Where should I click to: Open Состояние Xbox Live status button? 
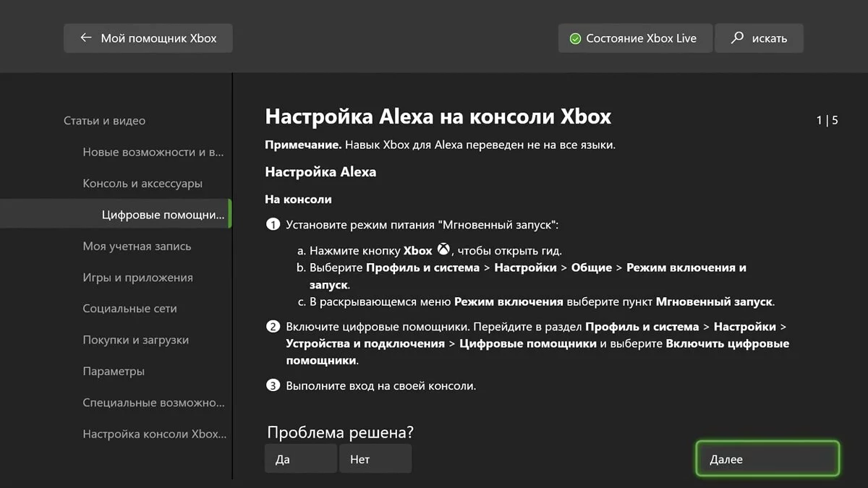pyautogui.click(x=635, y=38)
